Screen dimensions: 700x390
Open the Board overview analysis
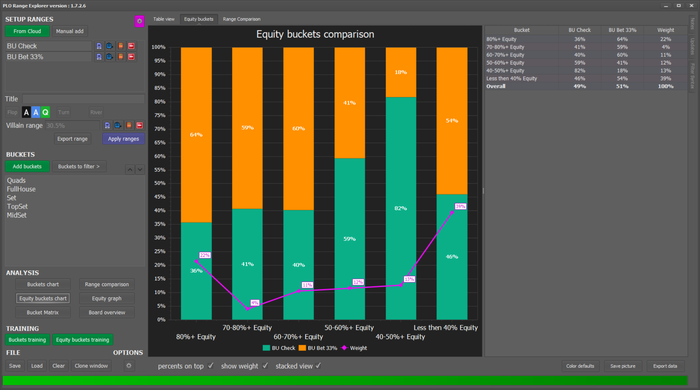tap(107, 312)
